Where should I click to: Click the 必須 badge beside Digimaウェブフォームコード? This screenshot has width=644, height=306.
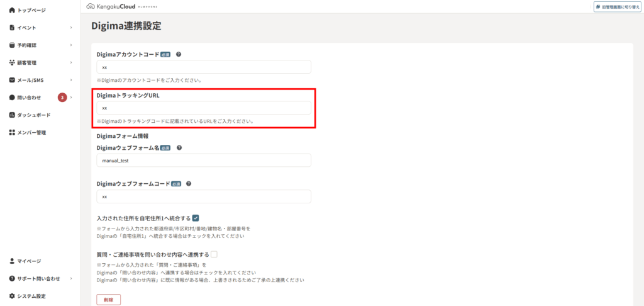click(x=176, y=184)
